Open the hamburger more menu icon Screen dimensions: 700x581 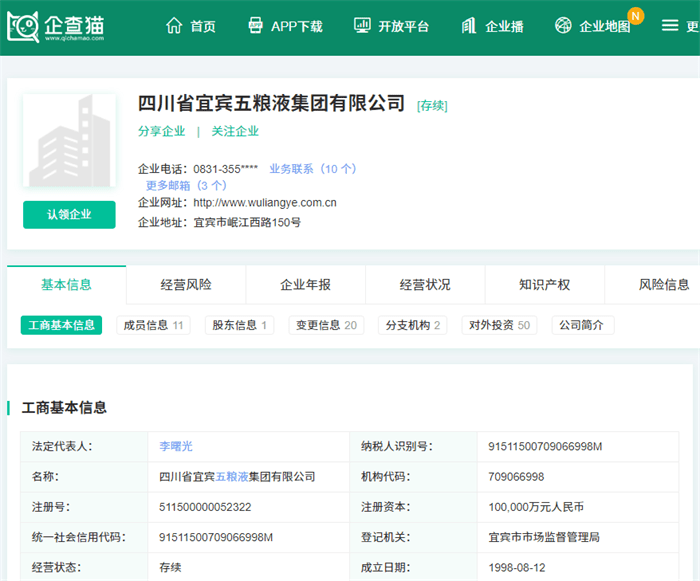pos(670,25)
